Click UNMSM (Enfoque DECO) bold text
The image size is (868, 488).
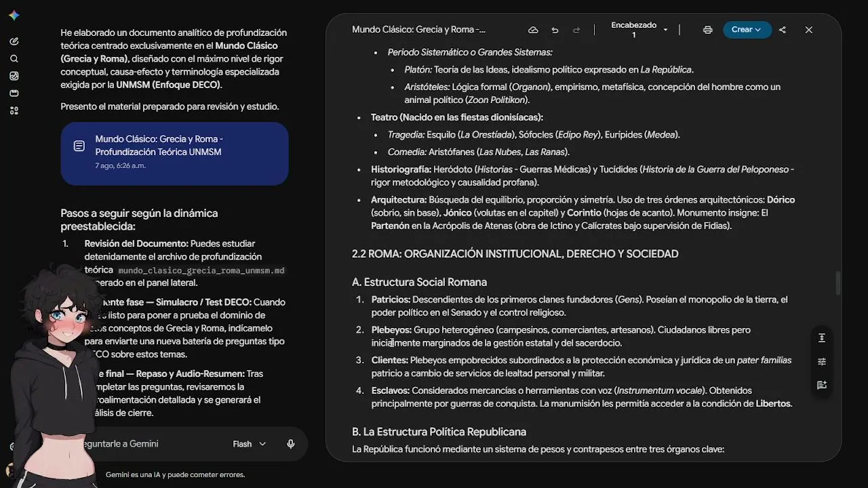(167, 85)
